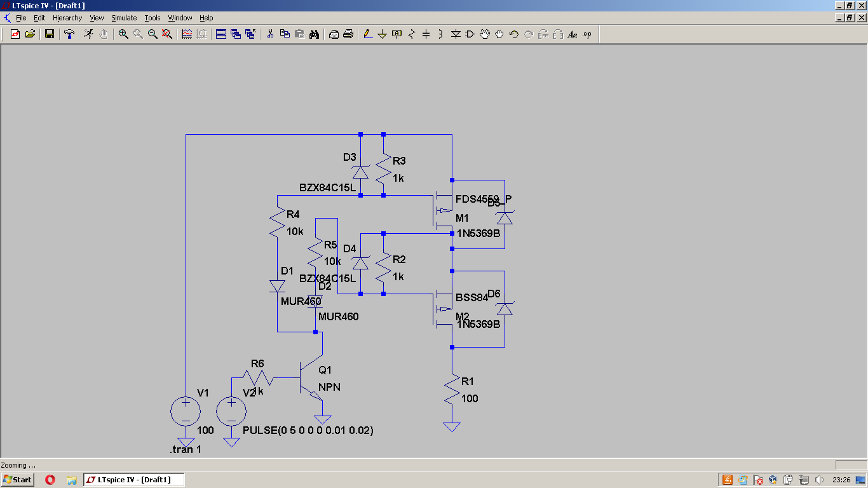Click the Zoom In magnifier icon

[123, 34]
